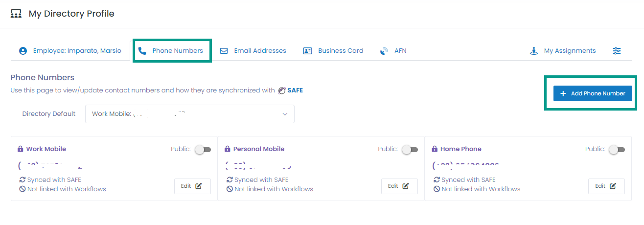Toggle Public switch for Work Mobile
Screen dimensions: 644x225
(203, 150)
